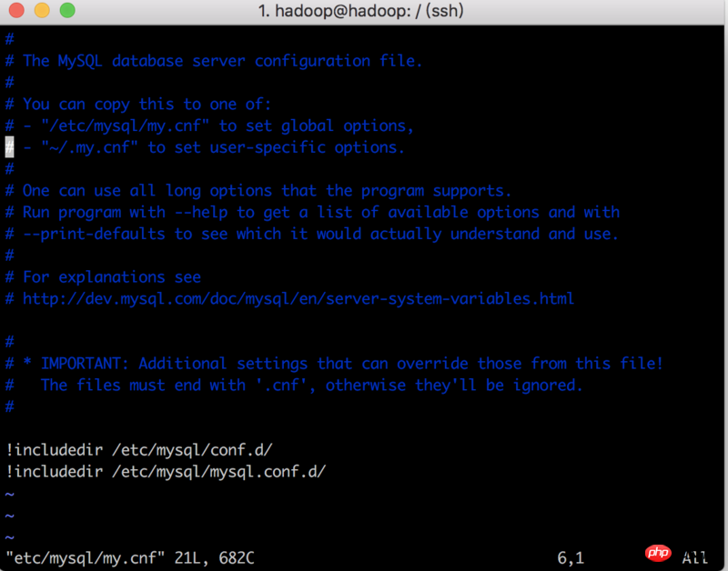Click the first tilde empty-line marker
The width and height of the screenshot is (728, 571).
point(9,495)
